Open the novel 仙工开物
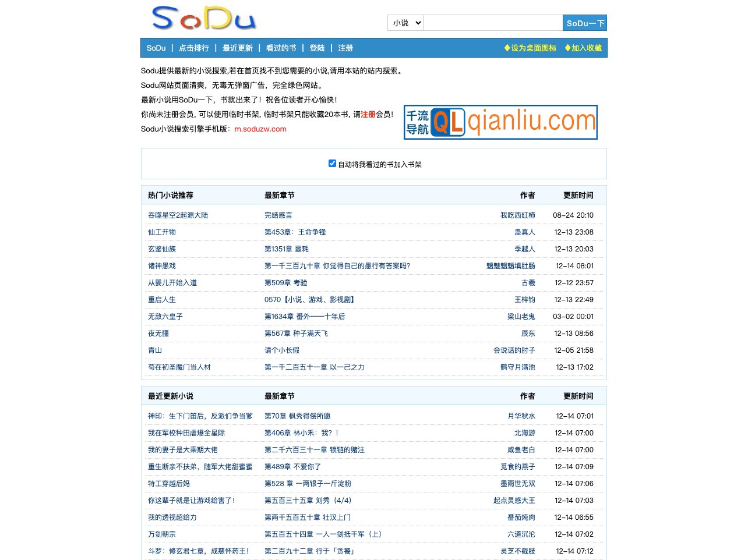The width and height of the screenshot is (748, 560). [x=161, y=232]
